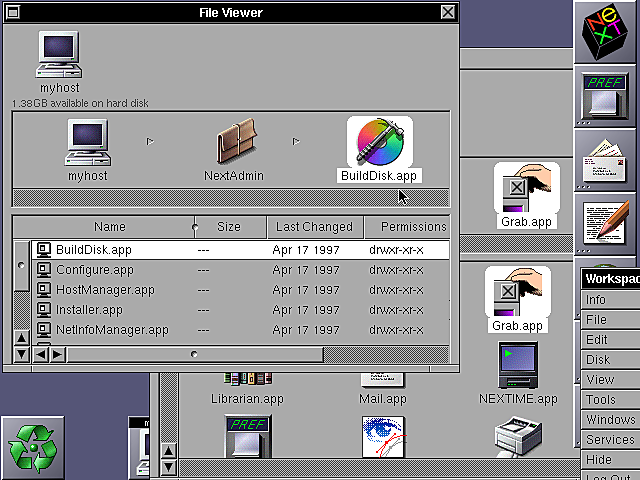Viewport: 640px width, 480px height.
Task: Open the Info menu item
Action: pos(610,300)
